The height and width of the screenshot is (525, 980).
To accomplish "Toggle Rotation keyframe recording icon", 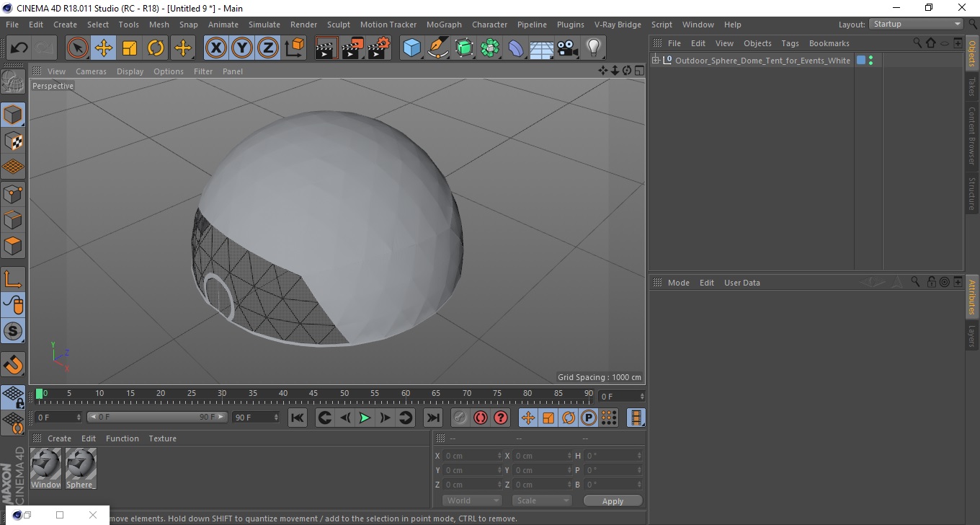I will point(569,418).
